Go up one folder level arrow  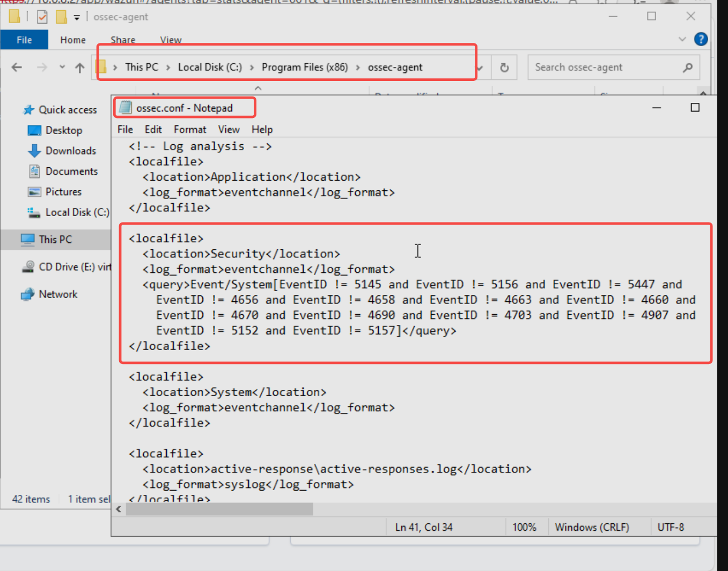click(79, 68)
